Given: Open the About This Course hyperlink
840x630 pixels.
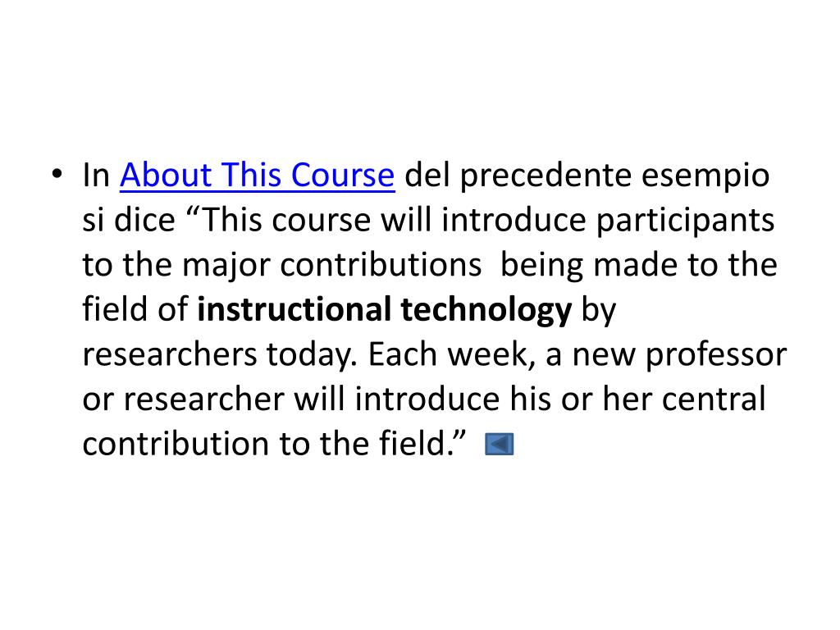Looking at the screenshot, I should (x=257, y=175).
